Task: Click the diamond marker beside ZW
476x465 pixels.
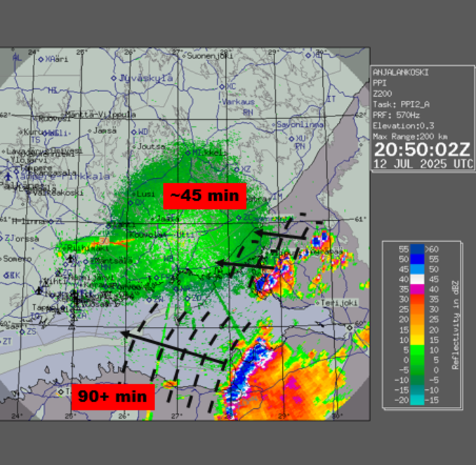Action: coord(149,299)
